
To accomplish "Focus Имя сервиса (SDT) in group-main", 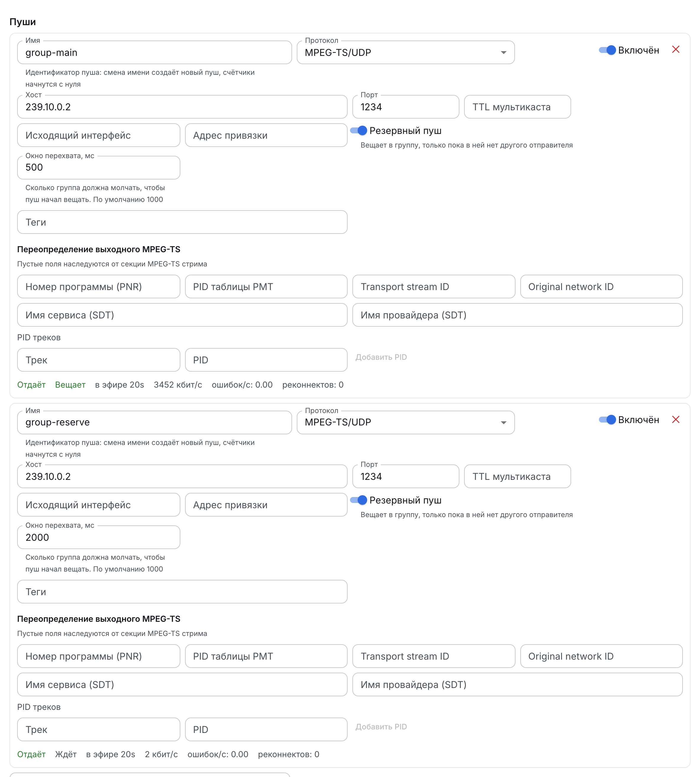I will click(182, 315).
